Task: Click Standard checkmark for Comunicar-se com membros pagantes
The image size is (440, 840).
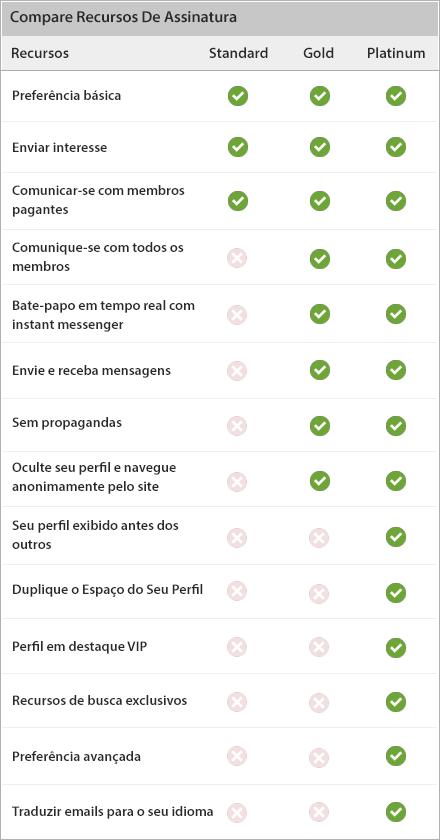Action: click(237, 201)
